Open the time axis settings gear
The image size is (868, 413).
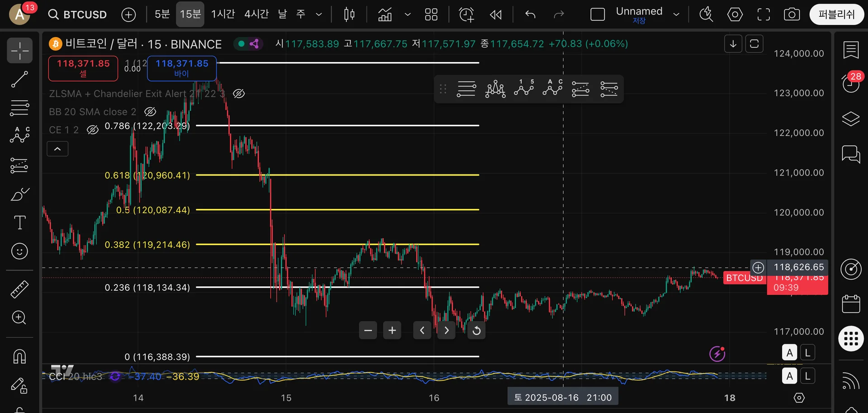coord(799,398)
